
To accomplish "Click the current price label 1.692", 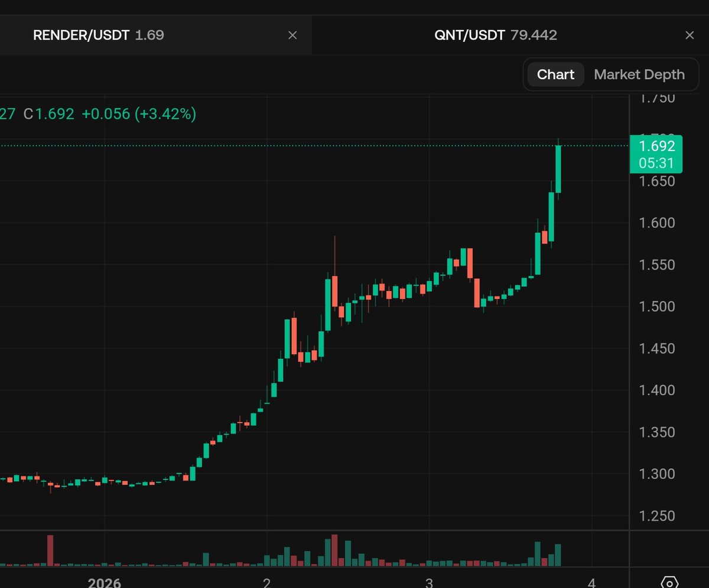I will 656,154.
